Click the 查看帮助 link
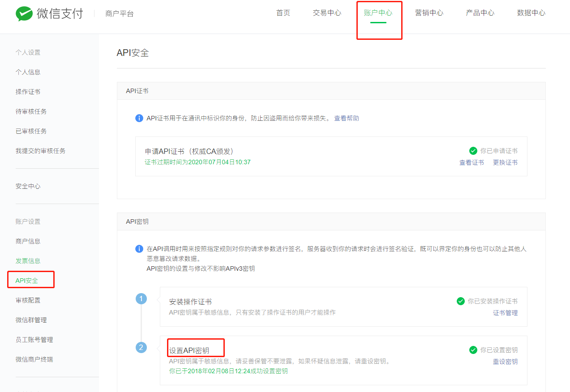 (x=347, y=119)
